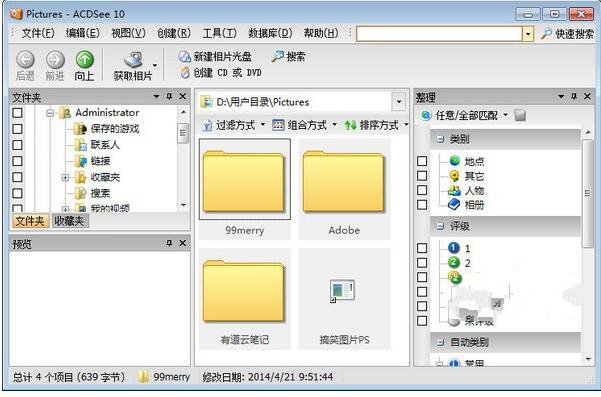Screen dimensions: 601x397
Task: Click the 整理 panel vertical scrollbar
Action: click(588, 194)
